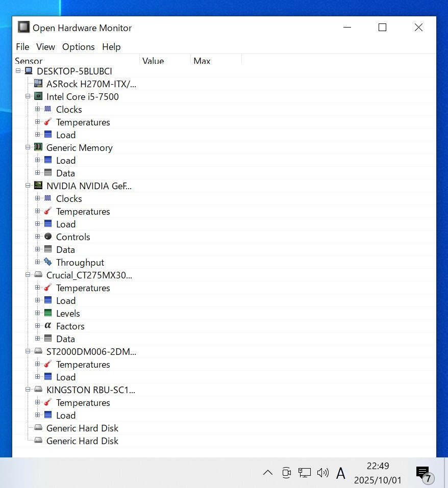Select Load under Crucial drive

(66, 301)
